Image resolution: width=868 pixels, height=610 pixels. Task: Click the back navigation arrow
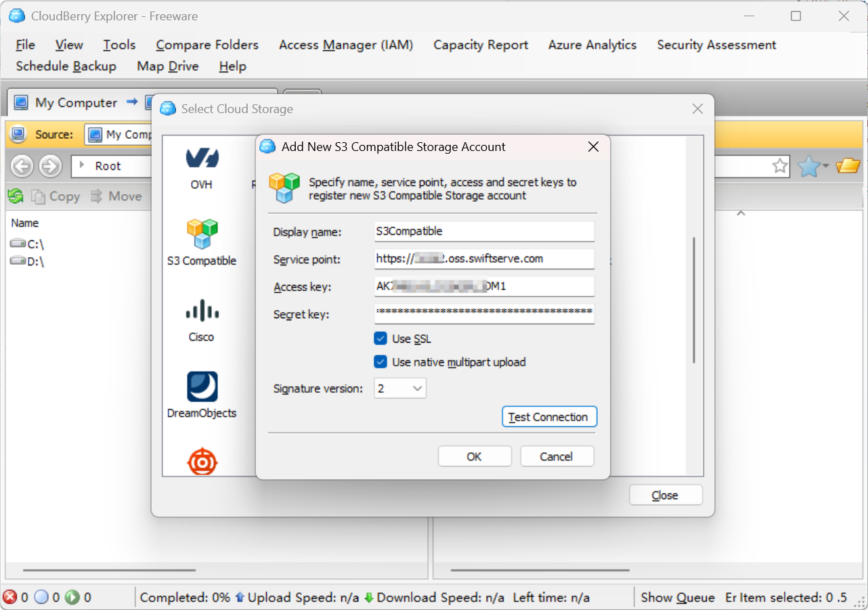point(22,166)
